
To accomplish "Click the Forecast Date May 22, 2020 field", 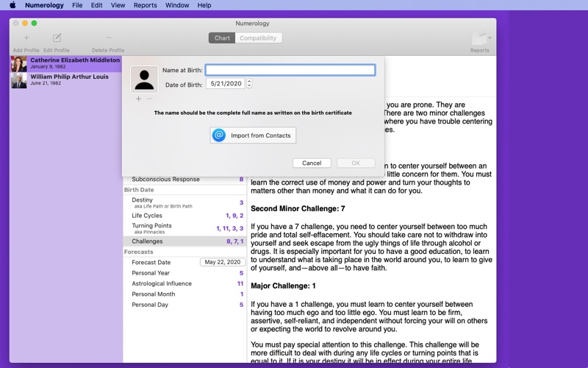I will 223,262.
